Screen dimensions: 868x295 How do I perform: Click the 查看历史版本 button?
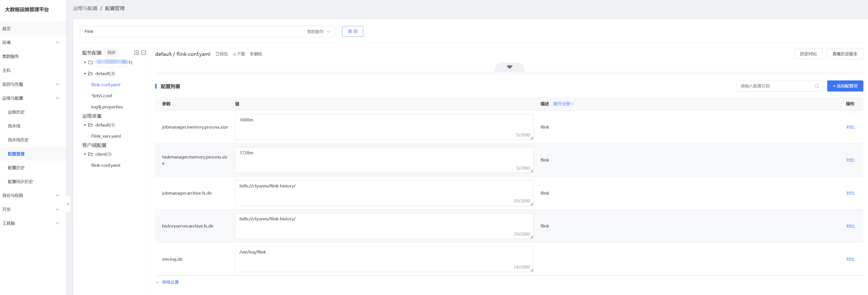click(845, 54)
